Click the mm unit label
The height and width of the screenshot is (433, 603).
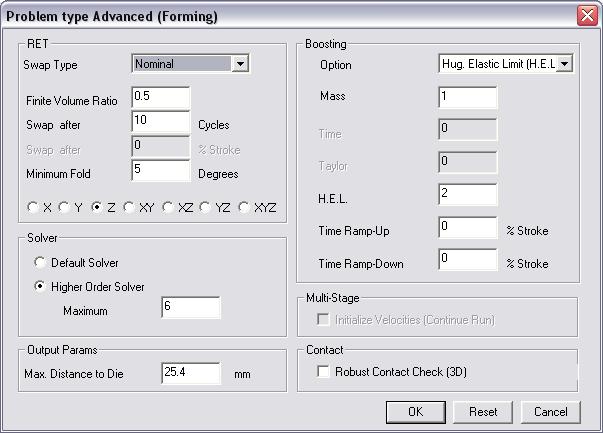(242, 374)
